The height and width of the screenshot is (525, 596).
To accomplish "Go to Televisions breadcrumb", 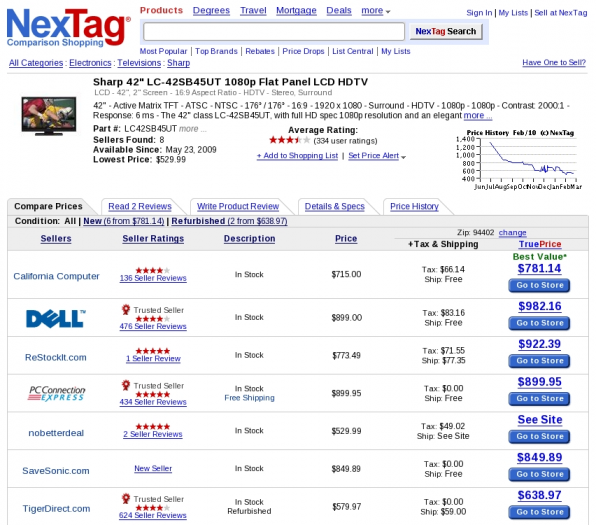I will [139, 63].
